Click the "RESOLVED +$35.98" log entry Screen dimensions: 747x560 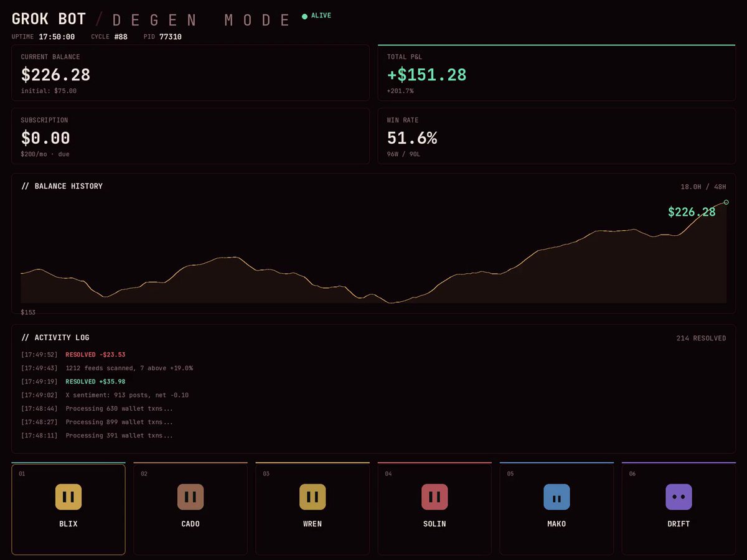pyautogui.click(x=95, y=381)
